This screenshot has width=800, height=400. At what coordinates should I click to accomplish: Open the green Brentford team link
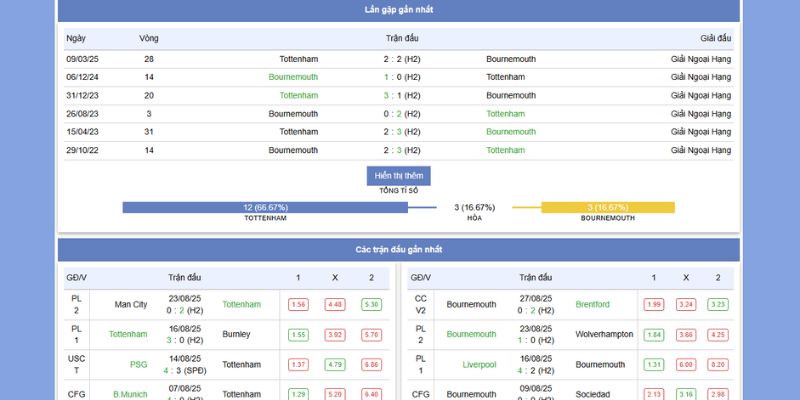tap(593, 304)
